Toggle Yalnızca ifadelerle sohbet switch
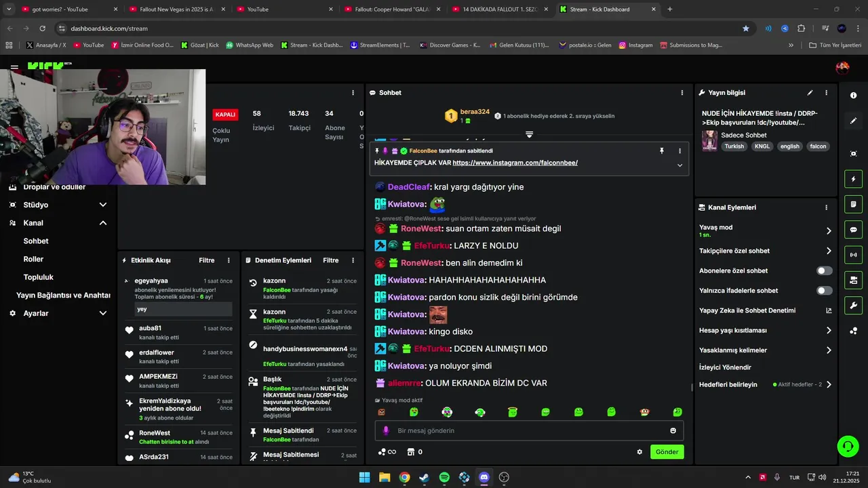 [x=824, y=291]
